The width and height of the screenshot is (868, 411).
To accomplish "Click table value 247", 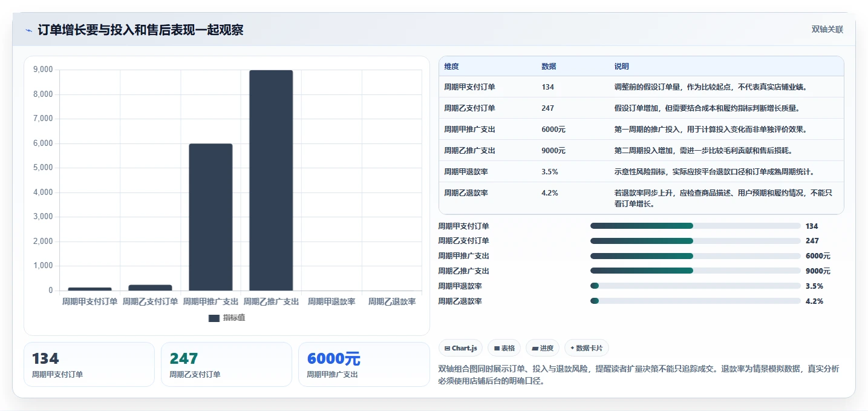I will 547,108.
